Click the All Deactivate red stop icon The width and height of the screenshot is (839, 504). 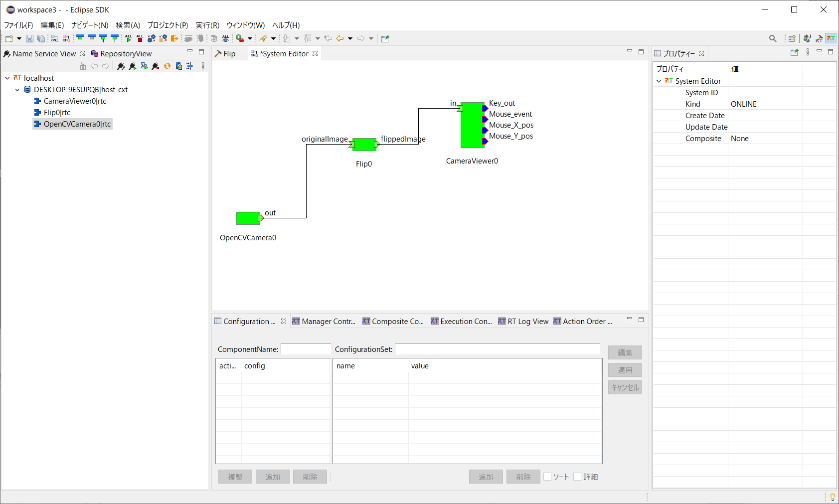tap(140, 38)
